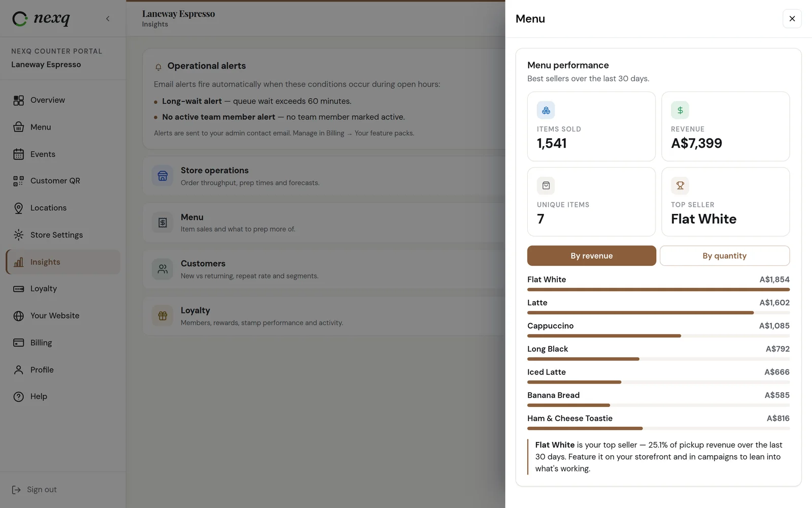Click the Latte revenue bar
Viewport: 812px width, 508px height.
click(640, 313)
